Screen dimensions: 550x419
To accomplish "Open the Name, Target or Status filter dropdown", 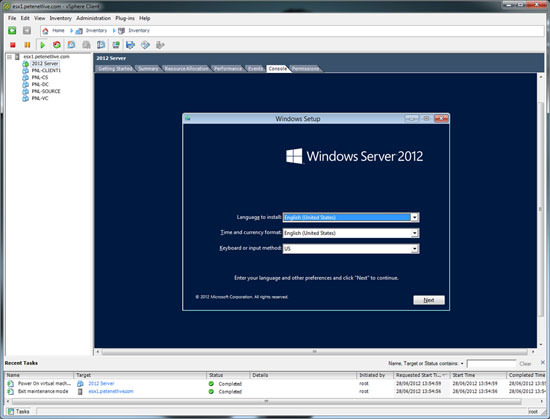I will click(x=462, y=364).
